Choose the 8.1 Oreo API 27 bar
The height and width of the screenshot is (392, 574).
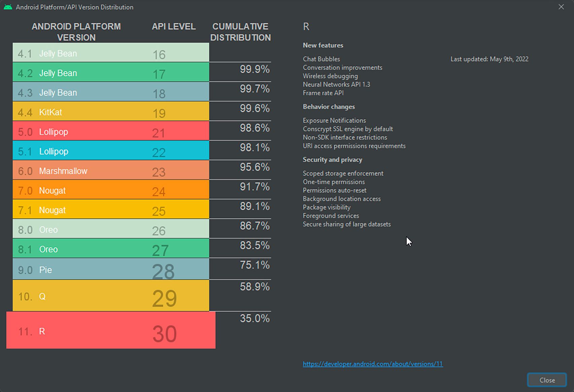111,248
